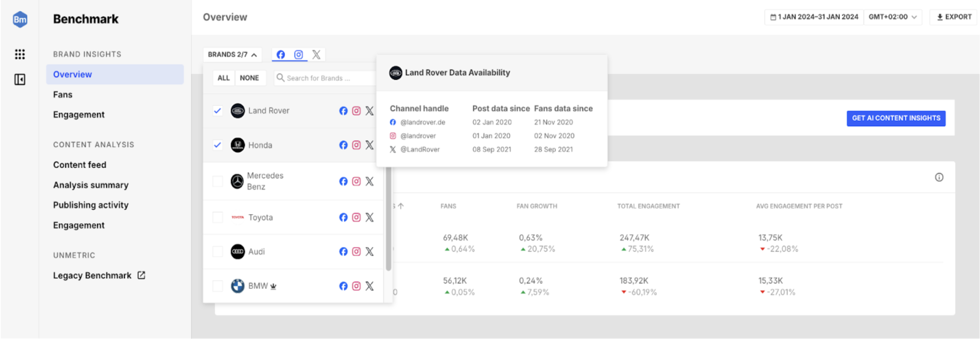This screenshot has width=980, height=339.
Task: Check the Audi checkbox
Action: pyautogui.click(x=218, y=251)
